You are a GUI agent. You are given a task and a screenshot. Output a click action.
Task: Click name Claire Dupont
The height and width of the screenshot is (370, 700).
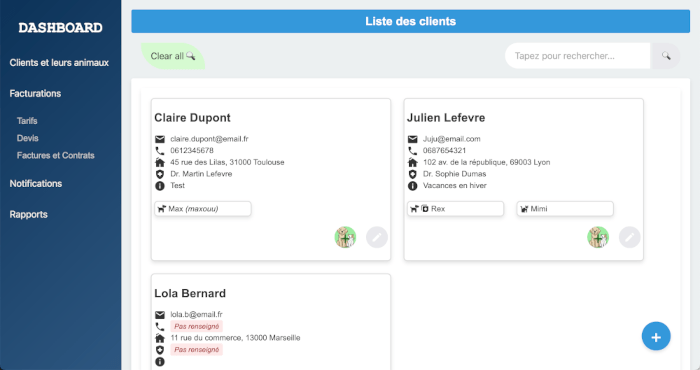click(x=192, y=118)
